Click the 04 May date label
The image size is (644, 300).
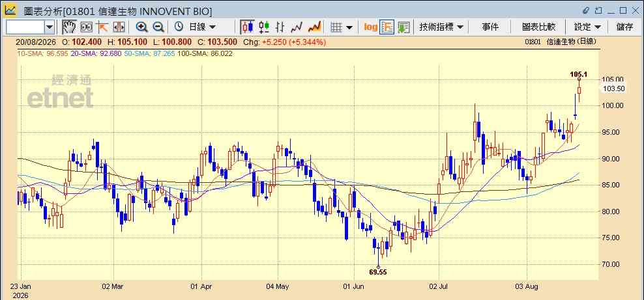(278, 286)
